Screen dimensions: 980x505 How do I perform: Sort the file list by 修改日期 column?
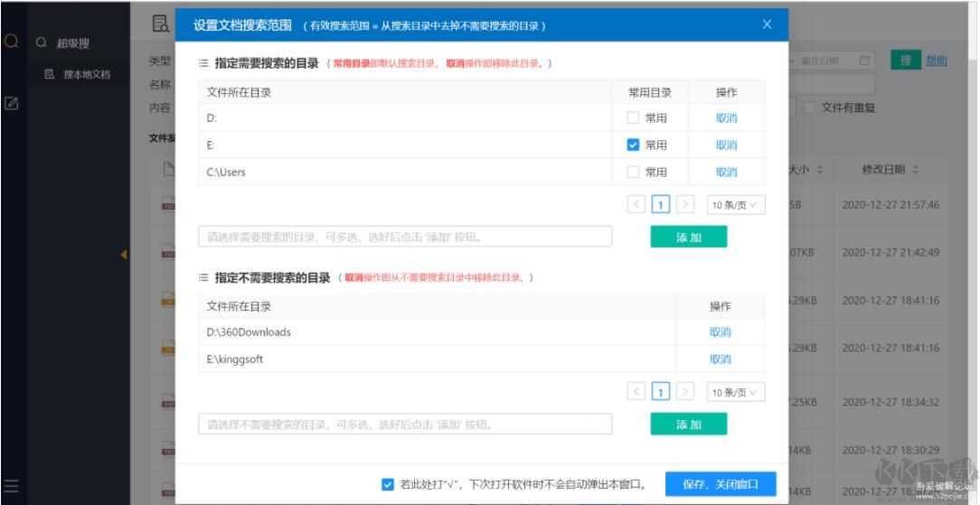[x=890, y=170]
